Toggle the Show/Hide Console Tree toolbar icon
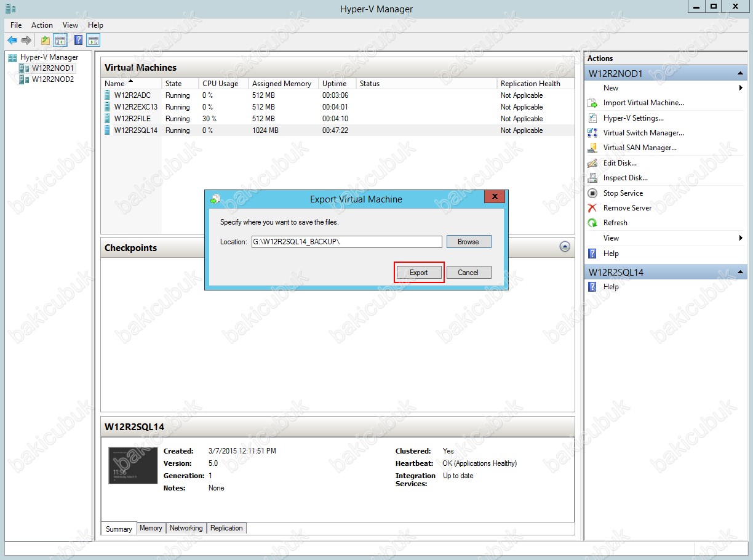The image size is (753, 560). pos(60,41)
